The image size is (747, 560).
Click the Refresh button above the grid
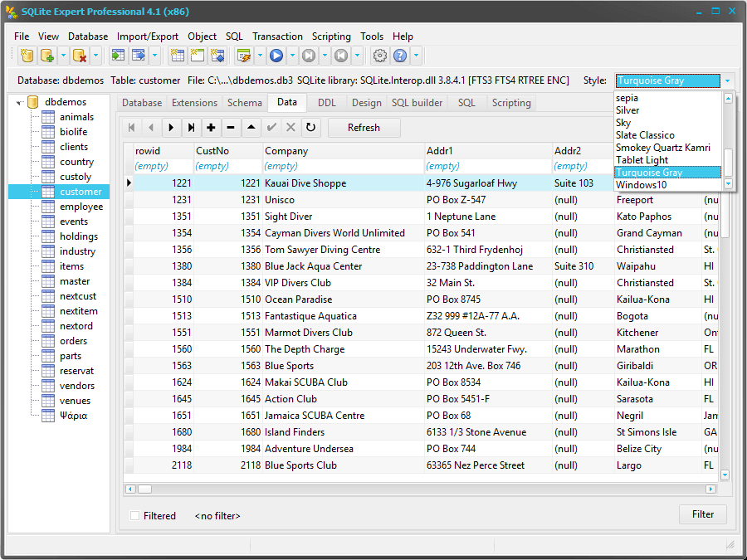click(x=364, y=128)
